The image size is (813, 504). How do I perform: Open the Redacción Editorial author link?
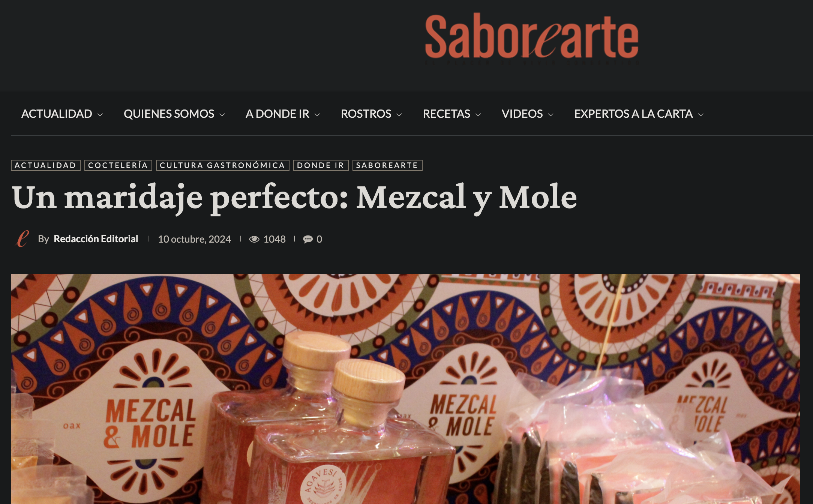[96, 239]
